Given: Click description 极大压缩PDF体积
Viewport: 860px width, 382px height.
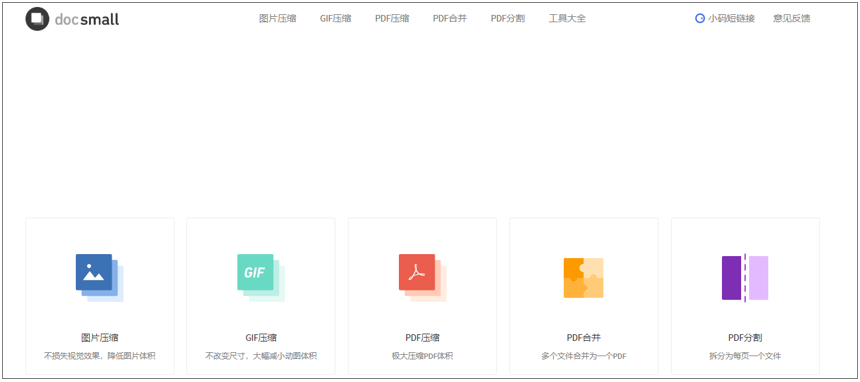Looking at the screenshot, I should pos(422,356).
